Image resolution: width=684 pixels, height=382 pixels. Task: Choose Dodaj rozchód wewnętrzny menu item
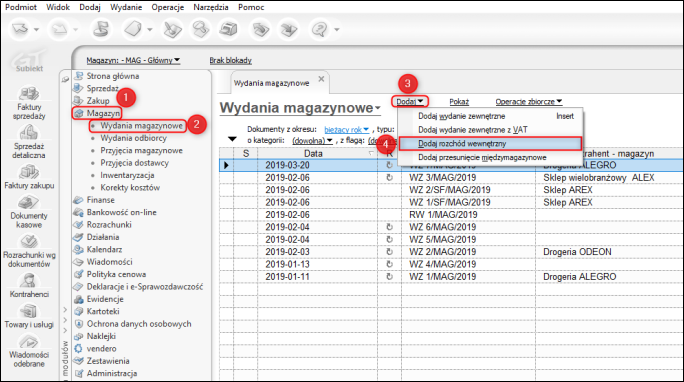[x=490, y=143]
